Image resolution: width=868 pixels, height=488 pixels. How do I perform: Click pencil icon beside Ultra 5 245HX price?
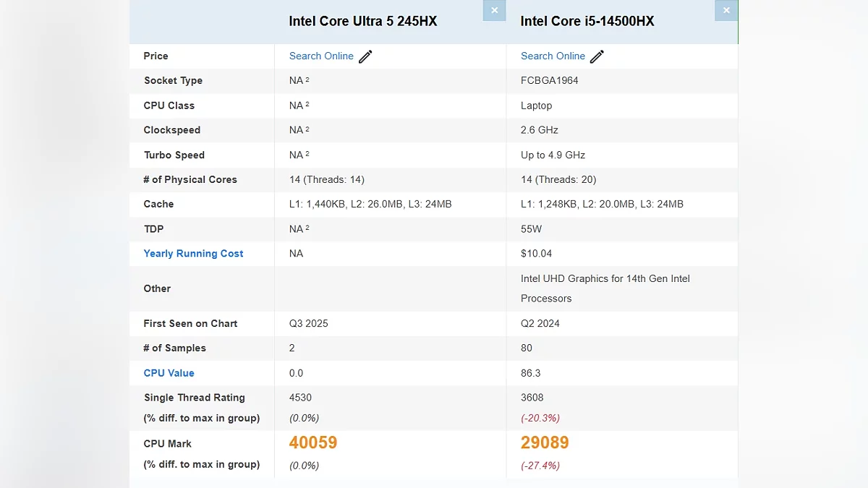(366, 56)
